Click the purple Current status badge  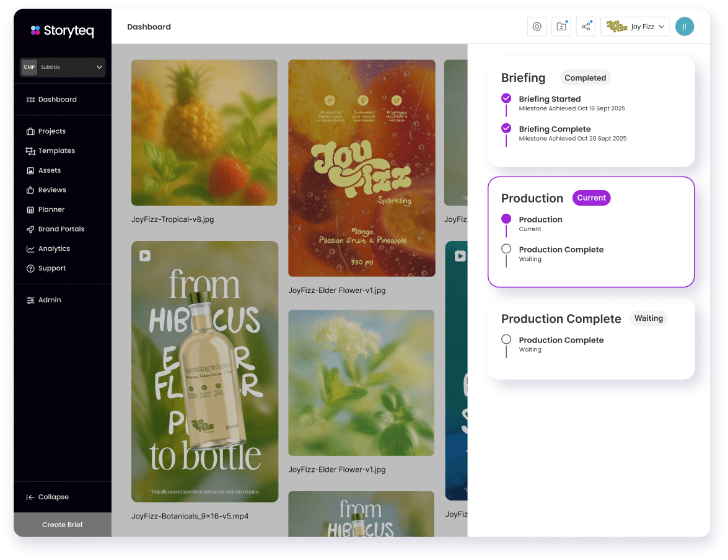[x=591, y=198]
